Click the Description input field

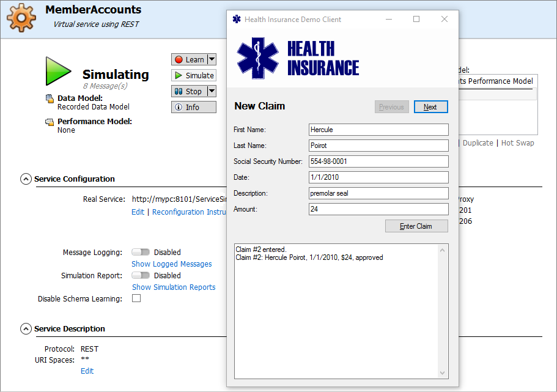pyautogui.click(x=378, y=193)
